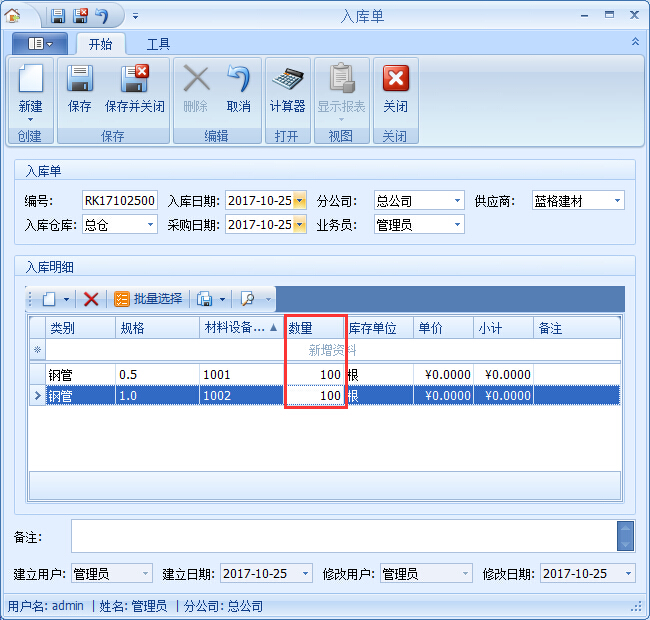
Task: Click new row icon in detail toolbar
Action: click(x=49, y=299)
